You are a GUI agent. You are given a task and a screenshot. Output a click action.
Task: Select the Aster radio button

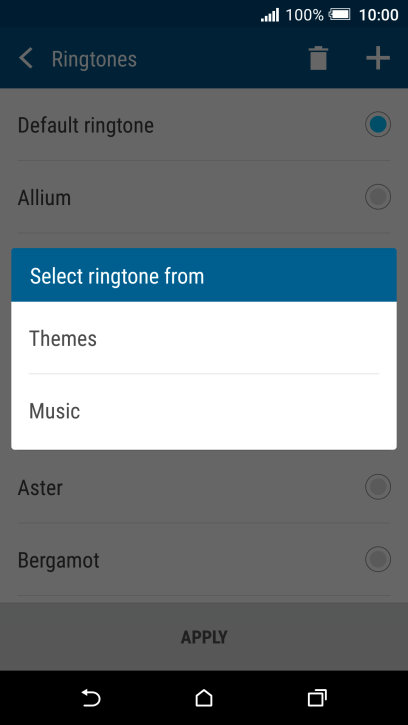click(x=378, y=487)
